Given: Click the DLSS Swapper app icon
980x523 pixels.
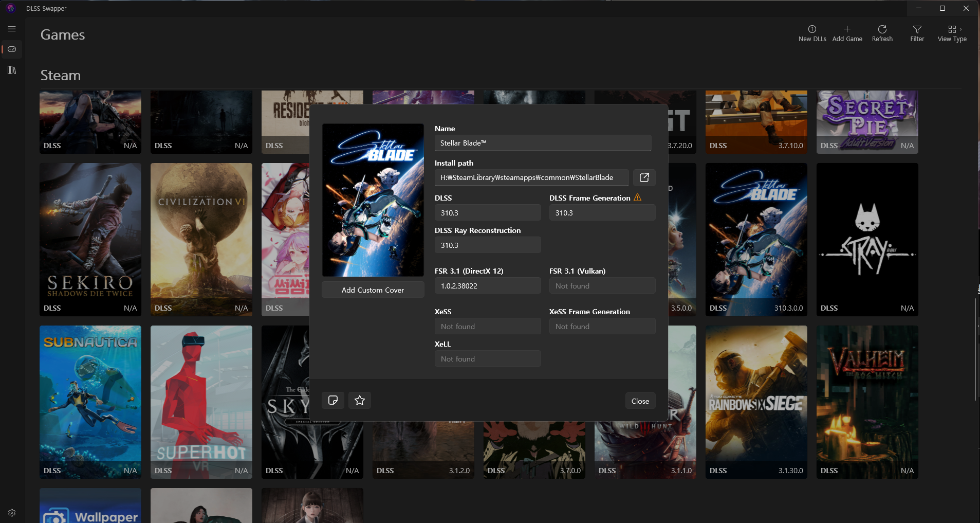Looking at the screenshot, I should (x=11, y=8).
